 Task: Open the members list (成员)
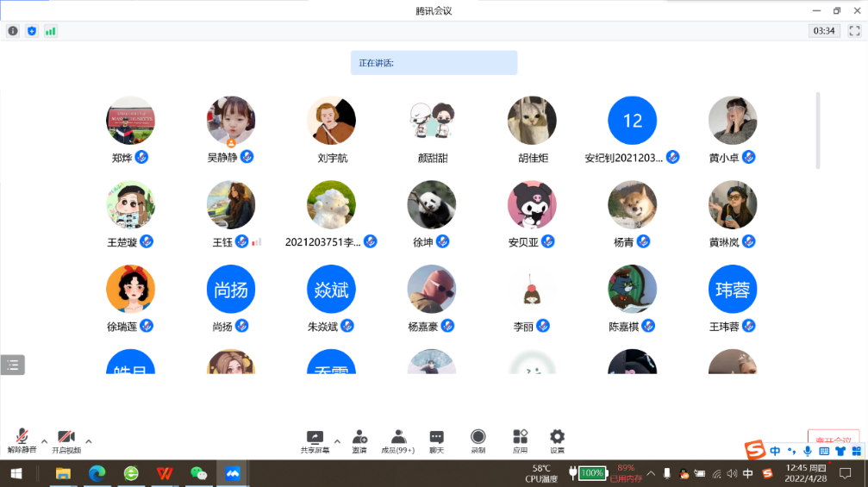(398, 438)
